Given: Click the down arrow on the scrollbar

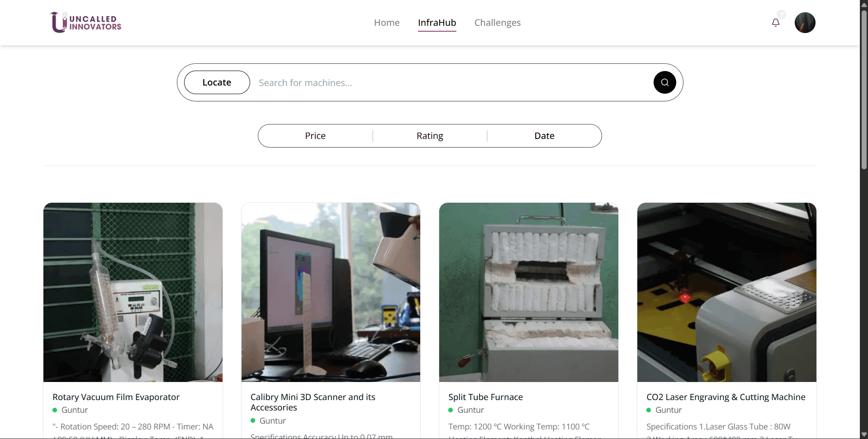Looking at the screenshot, I should click(864, 434).
